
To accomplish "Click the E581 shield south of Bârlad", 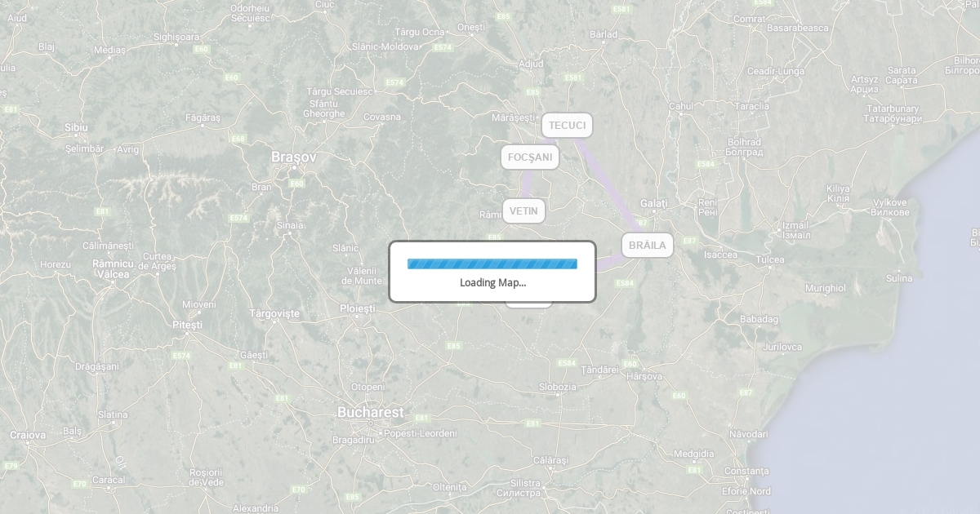I will point(573,78).
